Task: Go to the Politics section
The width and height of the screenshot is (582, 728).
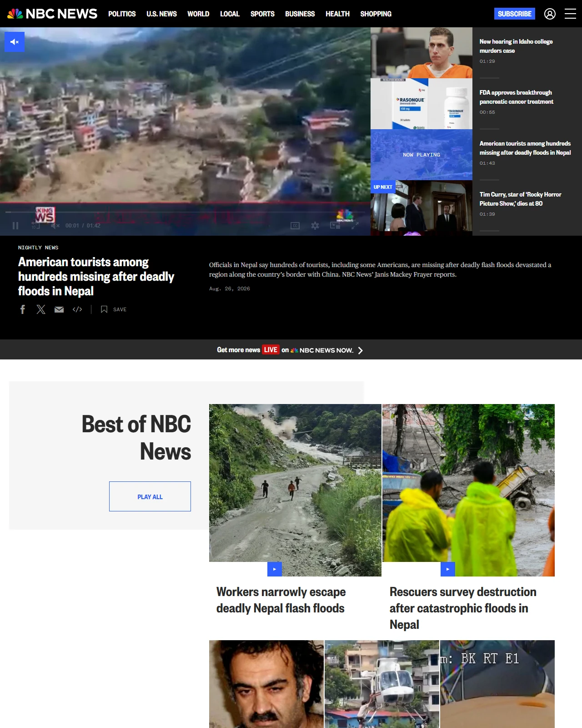Action: [x=122, y=14]
